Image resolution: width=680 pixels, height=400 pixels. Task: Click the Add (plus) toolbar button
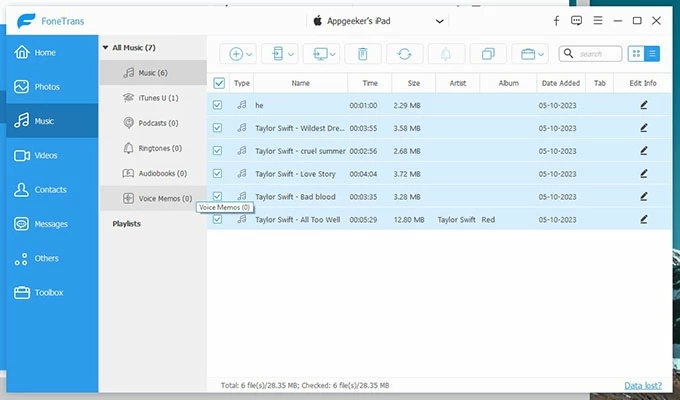(236, 54)
